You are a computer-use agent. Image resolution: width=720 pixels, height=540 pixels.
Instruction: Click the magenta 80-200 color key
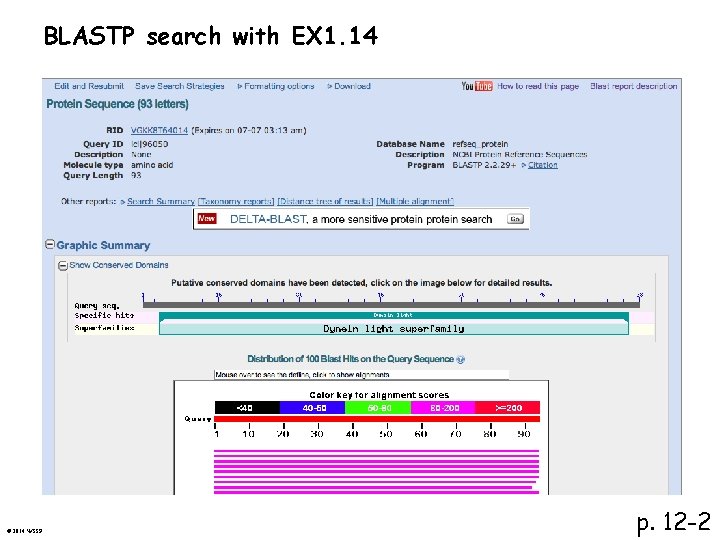point(443,408)
